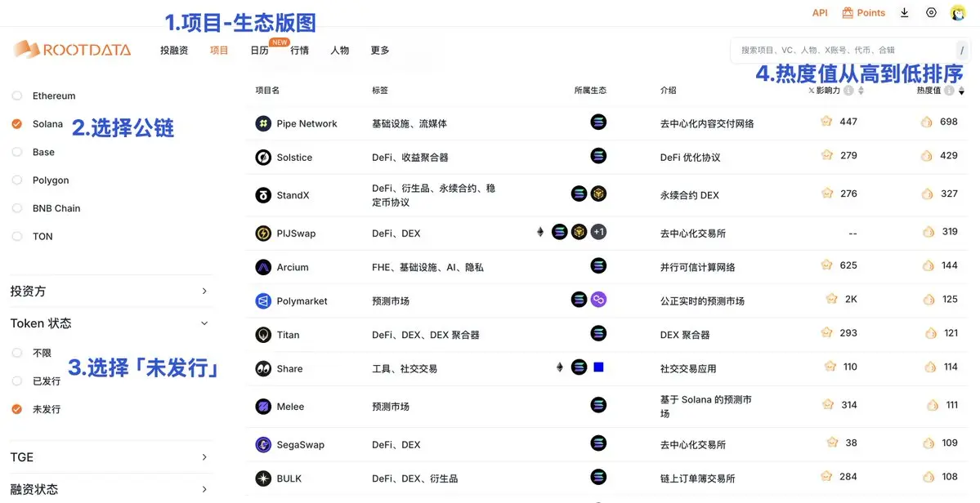980x503 pixels.
Task: Select the BNB Chain filter
Action: click(x=17, y=208)
